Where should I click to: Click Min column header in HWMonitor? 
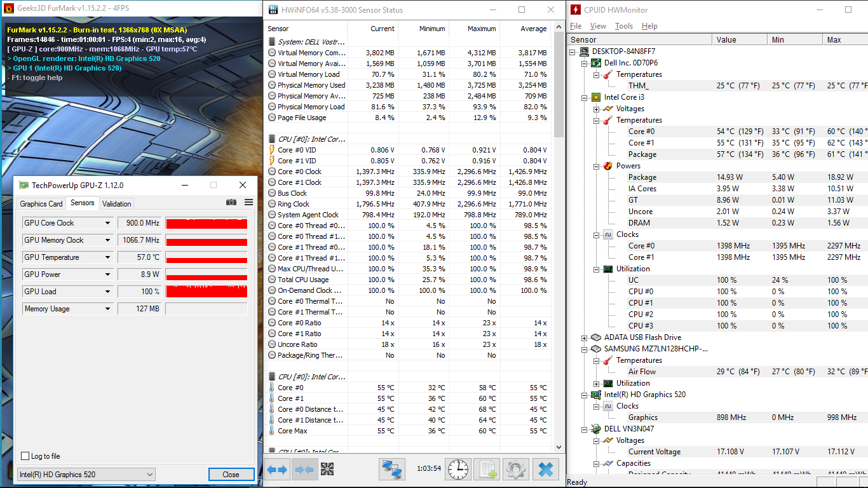pos(796,39)
